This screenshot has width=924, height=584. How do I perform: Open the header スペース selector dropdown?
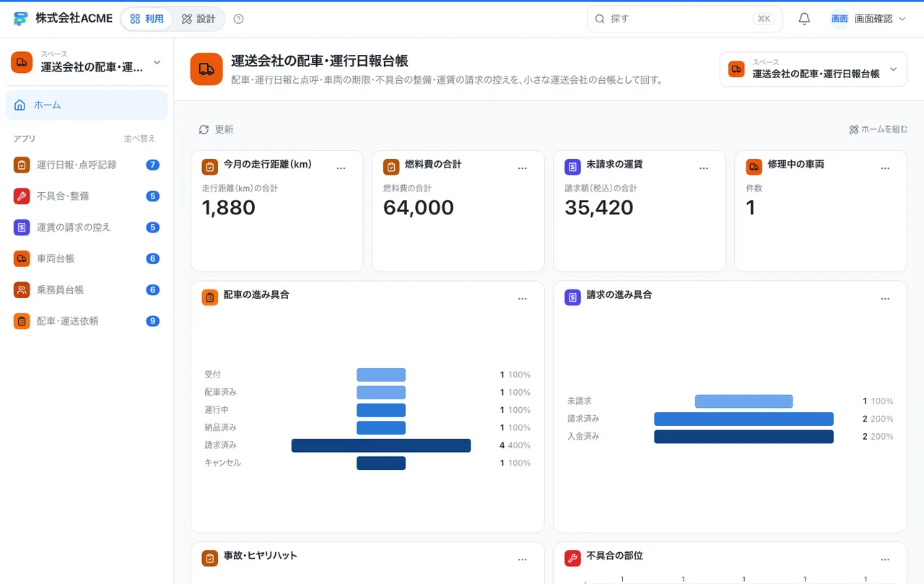(x=814, y=69)
